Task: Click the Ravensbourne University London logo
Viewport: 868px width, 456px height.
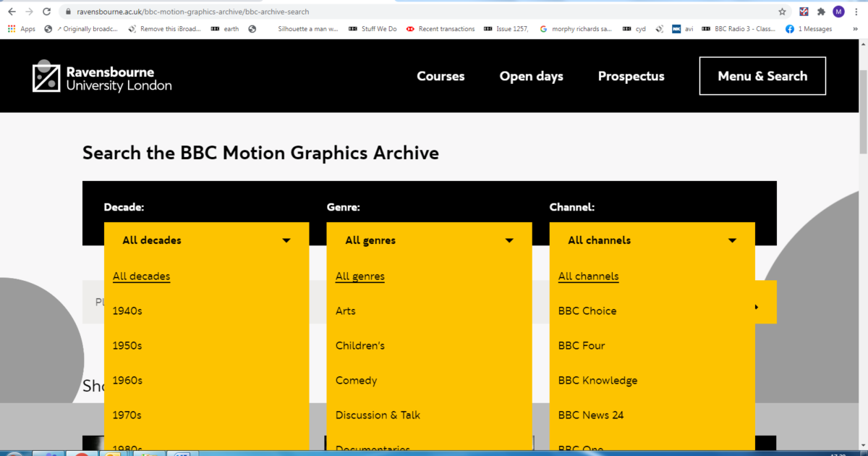Action: coord(101,76)
